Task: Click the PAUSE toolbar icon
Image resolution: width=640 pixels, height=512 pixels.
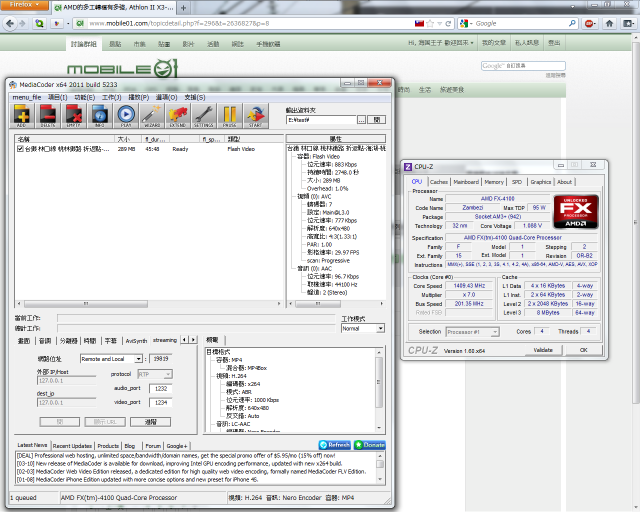Action: pos(230,116)
